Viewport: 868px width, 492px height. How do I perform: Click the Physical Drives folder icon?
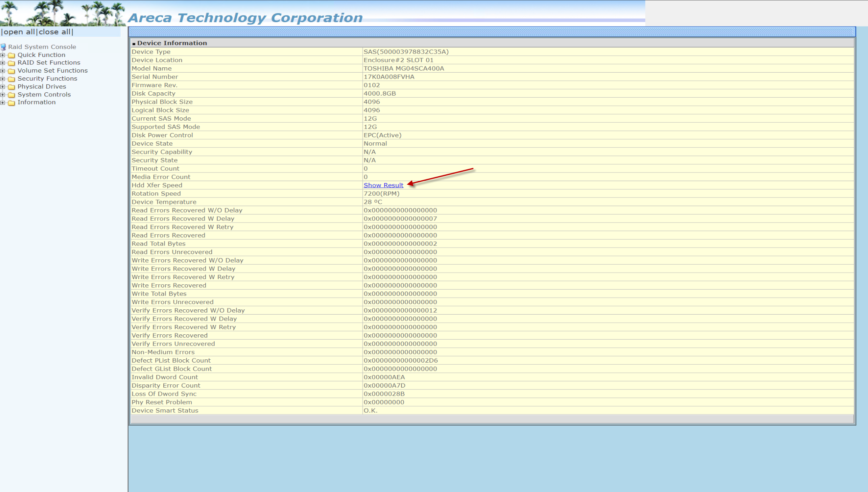click(12, 87)
